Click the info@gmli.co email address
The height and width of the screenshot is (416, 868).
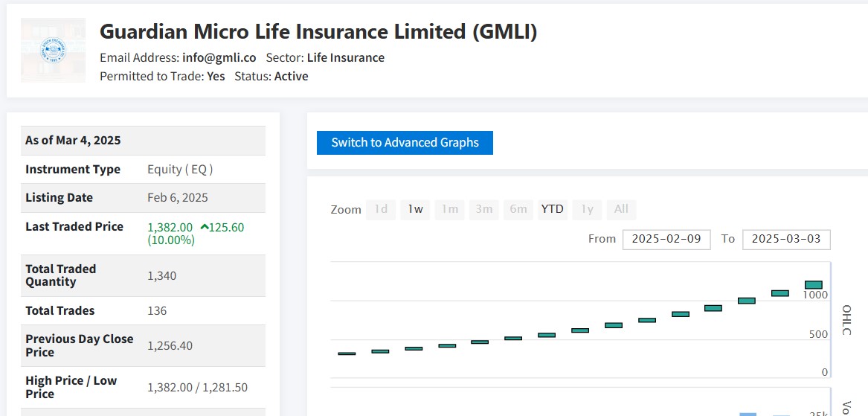point(219,57)
